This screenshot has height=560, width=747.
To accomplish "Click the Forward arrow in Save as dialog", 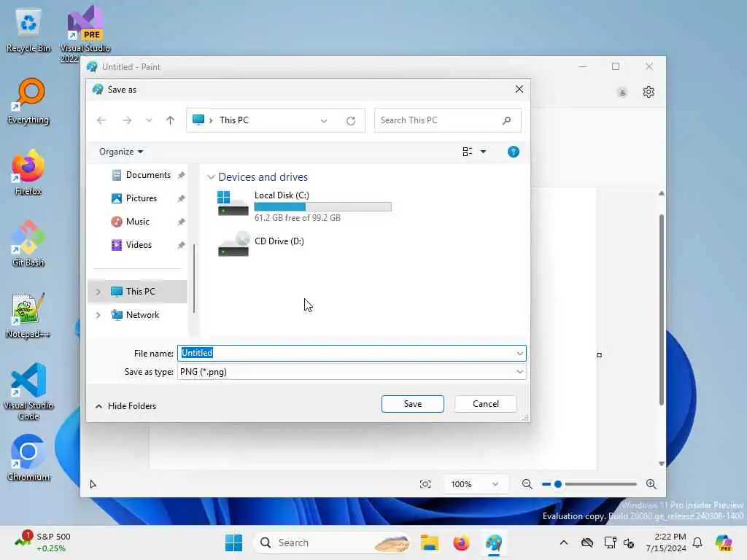I will tap(127, 120).
